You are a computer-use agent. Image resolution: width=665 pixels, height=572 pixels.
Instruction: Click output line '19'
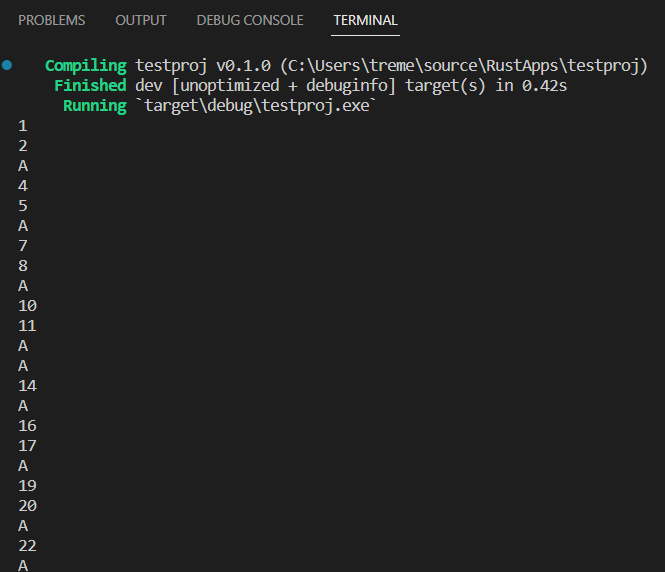[x=28, y=486]
